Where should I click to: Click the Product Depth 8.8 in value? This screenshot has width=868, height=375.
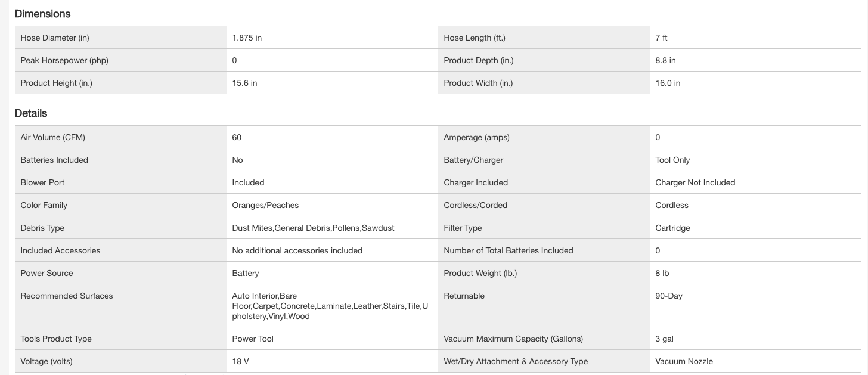pyautogui.click(x=665, y=60)
